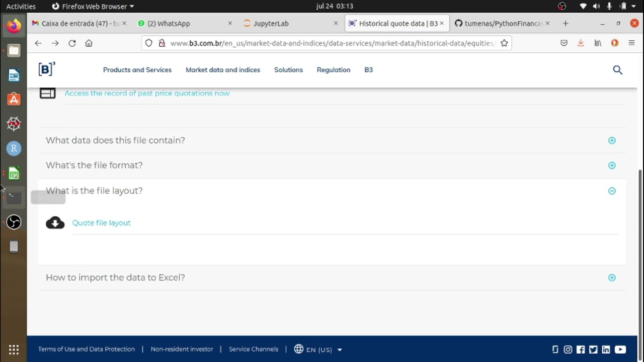This screenshot has height=362, width=644.
Task: Open the Firefox library icon
Action: point(598,43)
